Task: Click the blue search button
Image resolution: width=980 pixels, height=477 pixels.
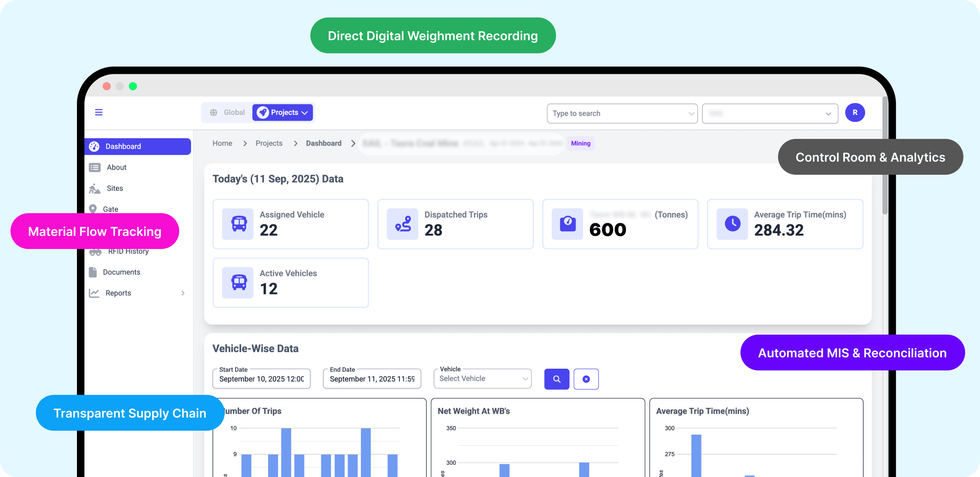Action: point(556,379)
